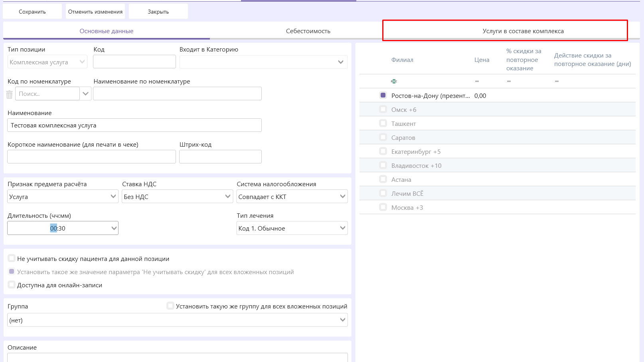The width and height of the screenshot is (644, 362).
Task: Click the equals filter icon under Цена
Action: [477, 81]
